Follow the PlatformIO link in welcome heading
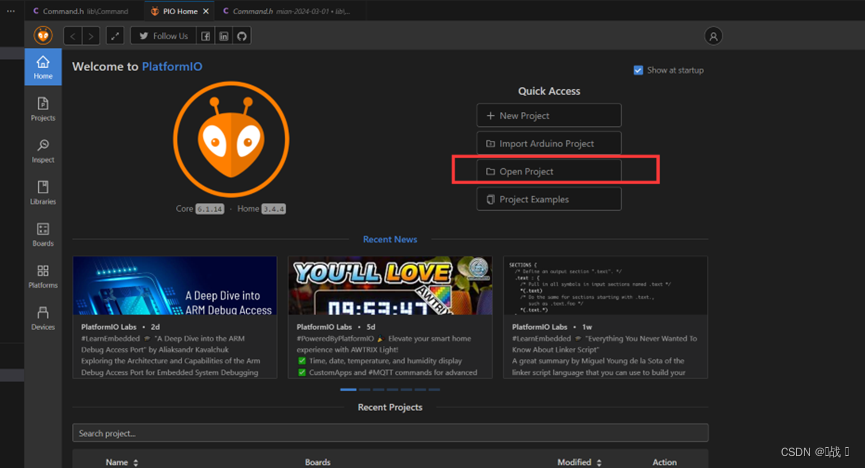The image size is (865, 468). pos(172,66)
